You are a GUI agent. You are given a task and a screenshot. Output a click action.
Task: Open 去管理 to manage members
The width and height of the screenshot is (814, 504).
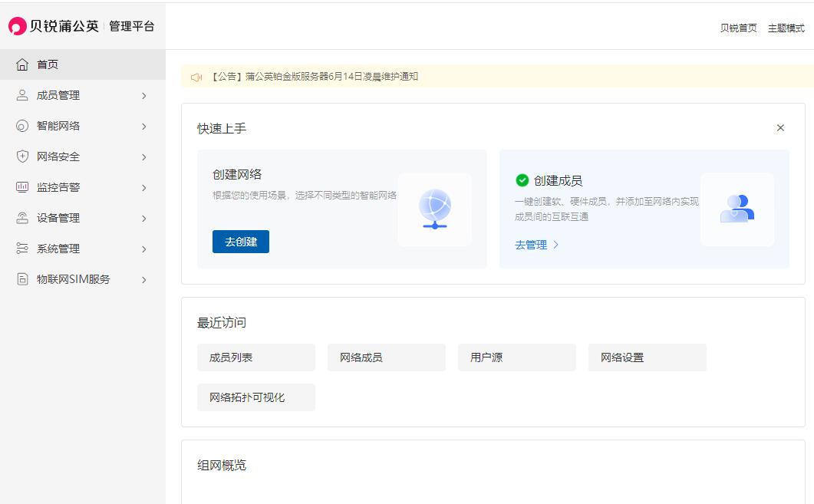click(530, 244)
